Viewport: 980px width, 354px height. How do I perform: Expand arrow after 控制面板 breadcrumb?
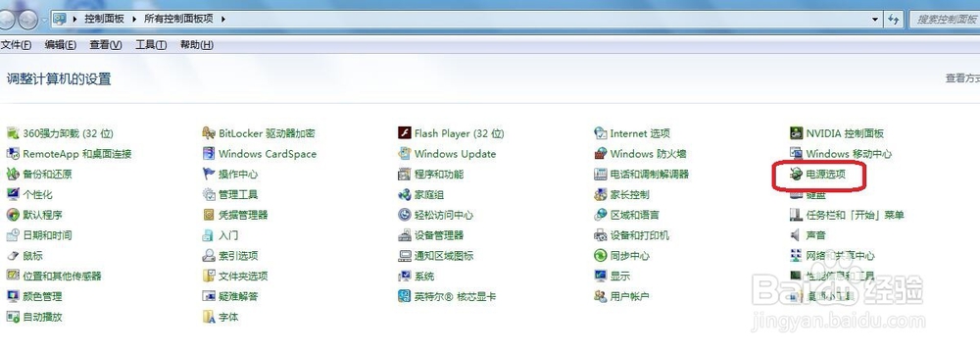[133, 20]
